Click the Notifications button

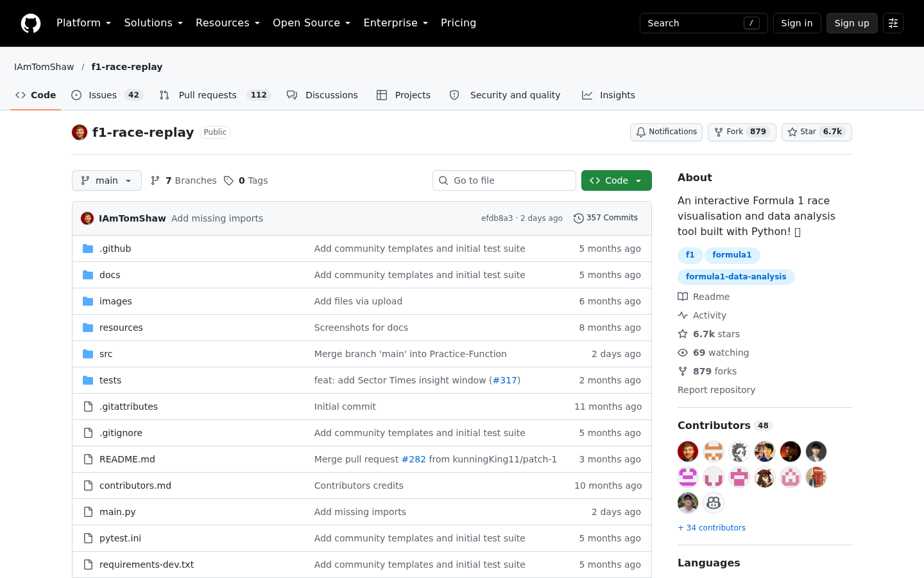click(666, 132)
